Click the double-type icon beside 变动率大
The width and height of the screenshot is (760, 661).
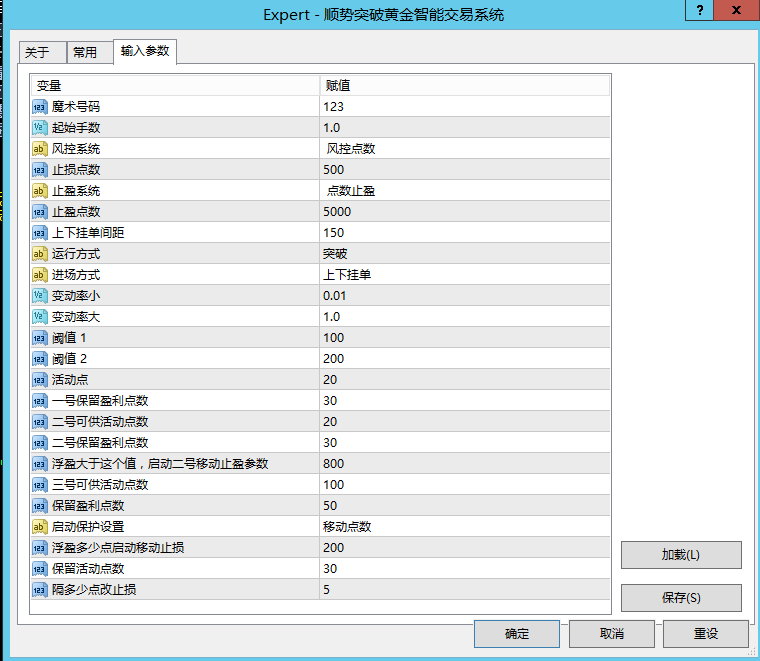[x=40, y=317]
